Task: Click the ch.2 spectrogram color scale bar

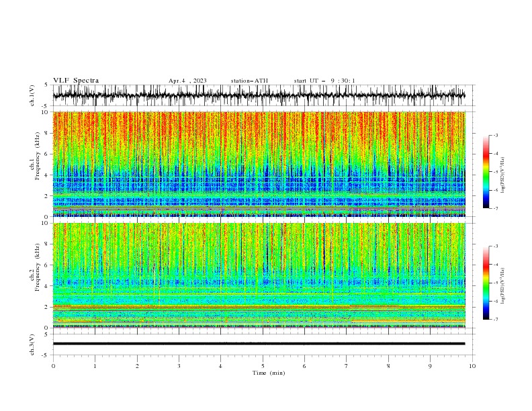Action: point(486,283)
